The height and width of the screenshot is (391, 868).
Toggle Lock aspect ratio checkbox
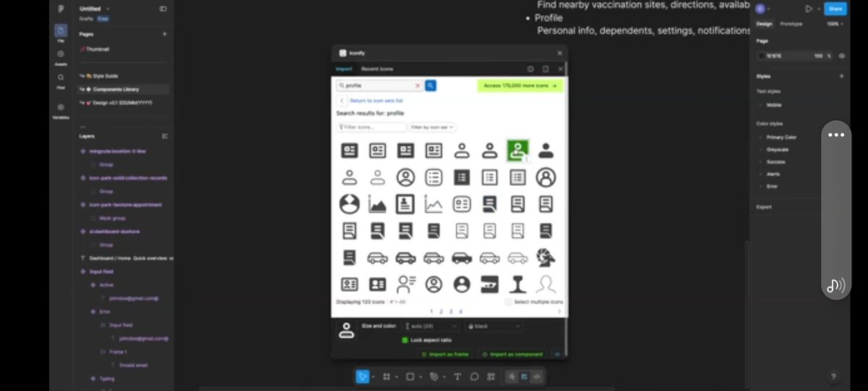pyautogui.click(x=405, y=340)
